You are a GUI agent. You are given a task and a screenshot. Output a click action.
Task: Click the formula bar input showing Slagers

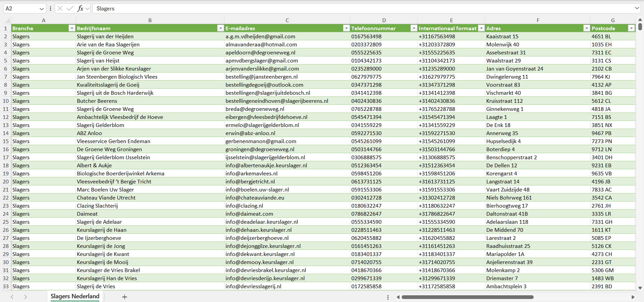tap(336, 8)
